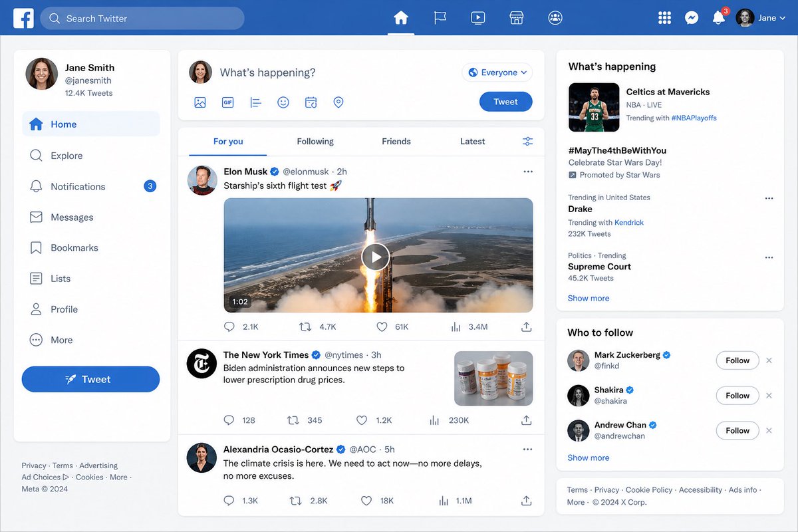Open Lists in the left sidebar

coord(91,279)
